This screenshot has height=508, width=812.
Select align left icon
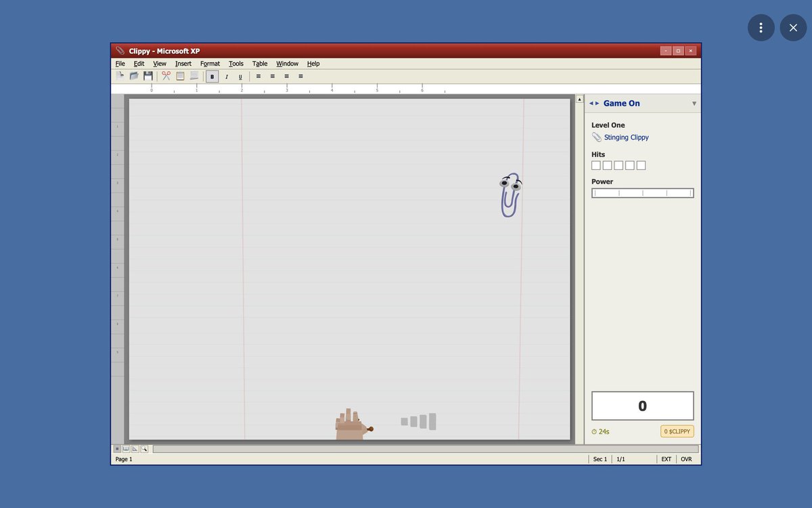pos(258,77)
